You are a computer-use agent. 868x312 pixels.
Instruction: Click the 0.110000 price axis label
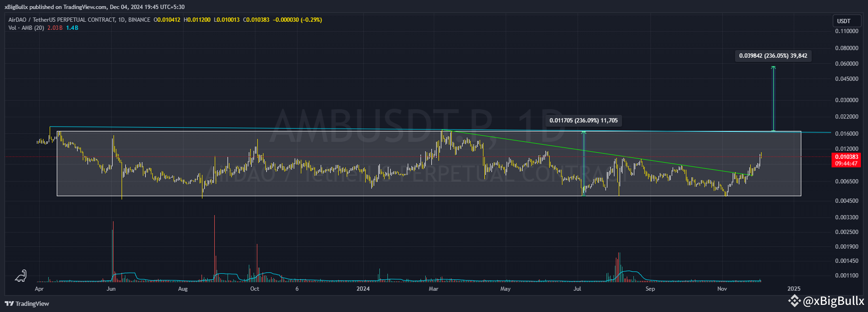[846, 31]
